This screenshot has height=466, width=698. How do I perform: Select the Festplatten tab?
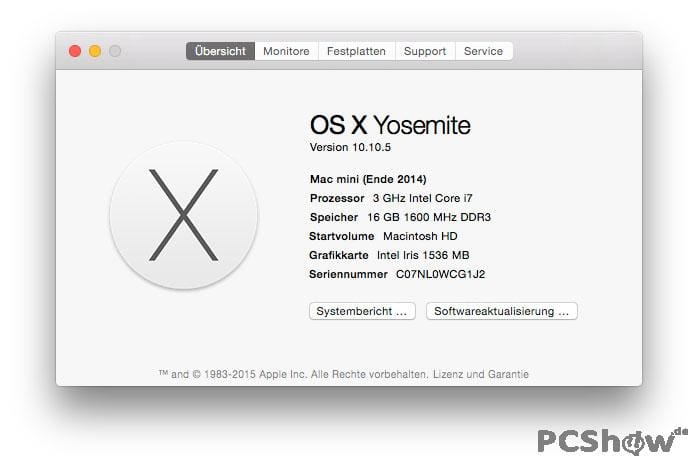357,51
